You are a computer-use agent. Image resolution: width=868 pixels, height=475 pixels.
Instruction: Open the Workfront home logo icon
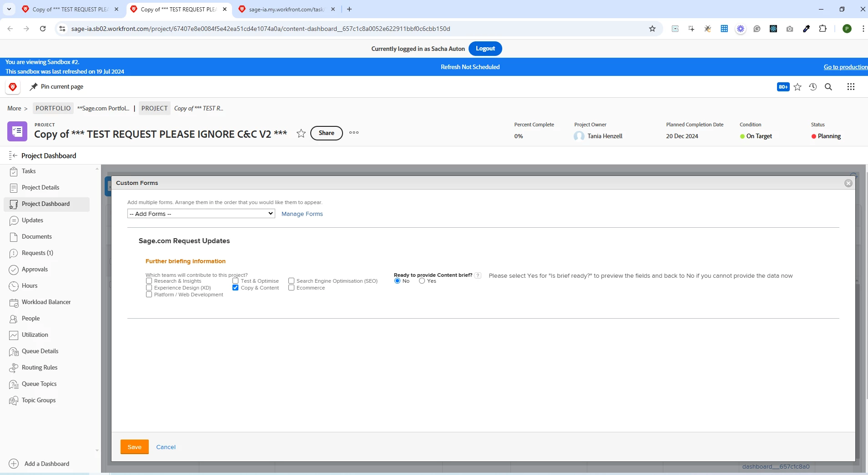pyautogui.click(x=13, y=87)
